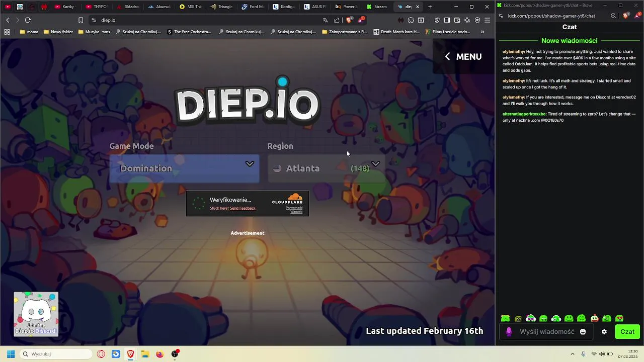
Task: Show more bookmarks with the double chevron
Action: point(482,32)
